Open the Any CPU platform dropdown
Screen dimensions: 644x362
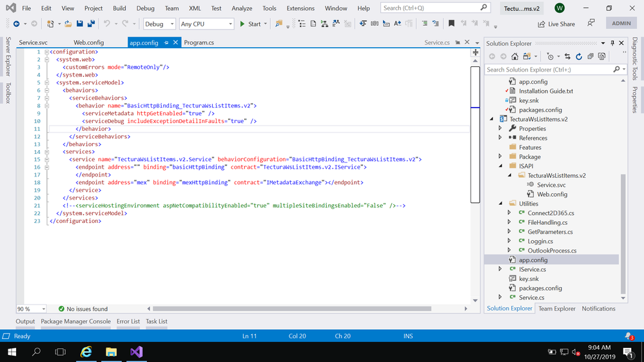point(206,24)
